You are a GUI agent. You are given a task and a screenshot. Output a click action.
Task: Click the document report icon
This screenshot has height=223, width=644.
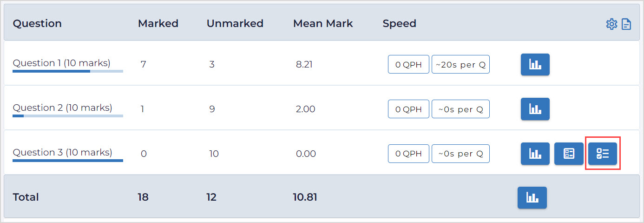[x=626, y=24]
